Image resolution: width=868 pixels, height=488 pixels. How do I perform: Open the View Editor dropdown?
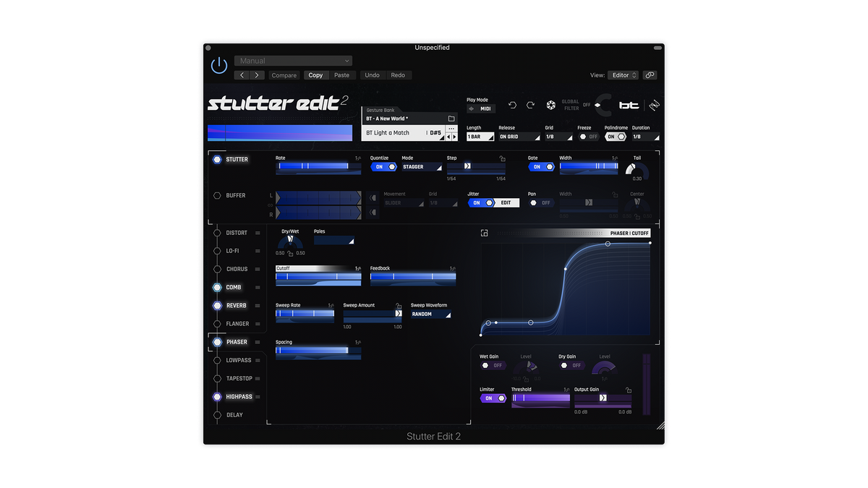(x=624, y=75)
